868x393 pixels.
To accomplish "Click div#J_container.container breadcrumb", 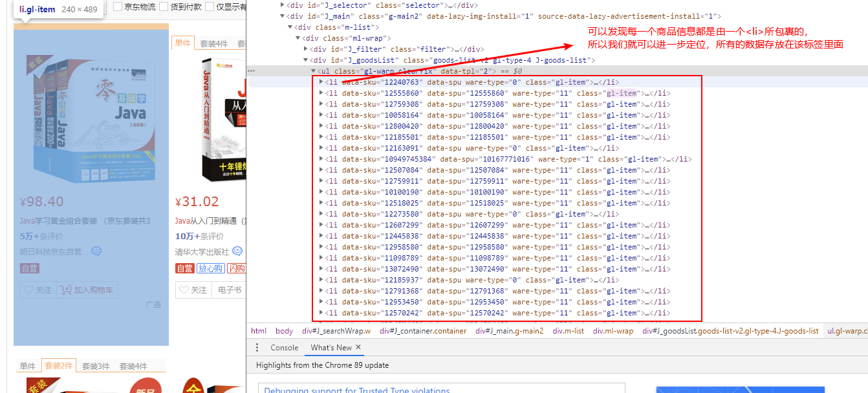I will pos(423,331).
